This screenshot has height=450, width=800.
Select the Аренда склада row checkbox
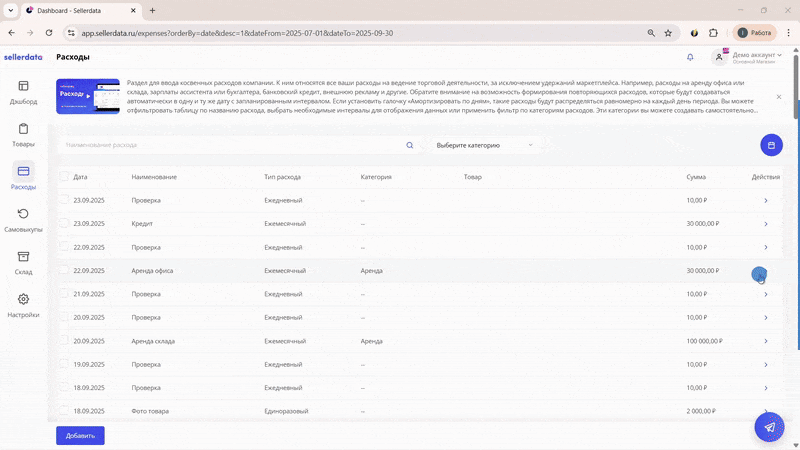65,341
